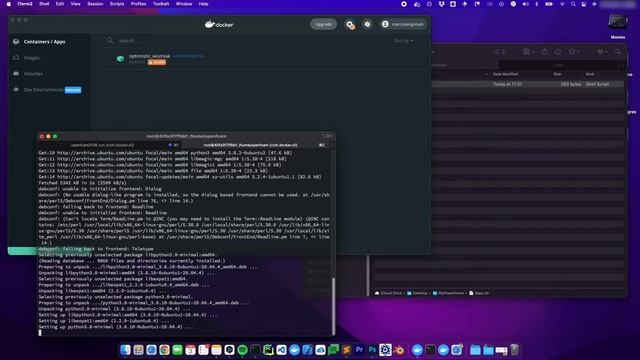The image size is (640, 360).
Task: Click the Docker Upgrade button
Action: click(x=323, y=24)
